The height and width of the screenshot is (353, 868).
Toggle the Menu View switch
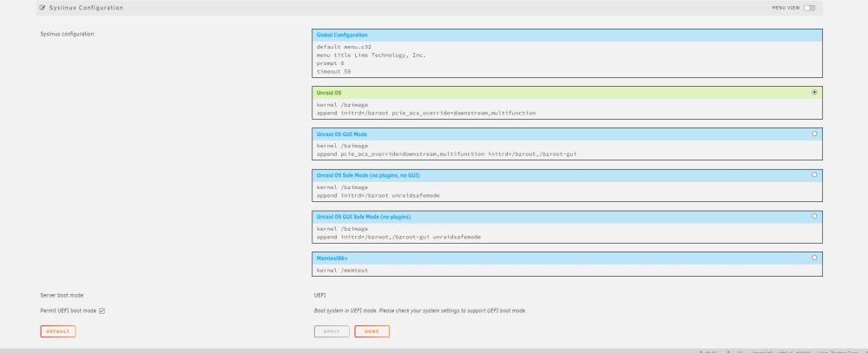809,8
